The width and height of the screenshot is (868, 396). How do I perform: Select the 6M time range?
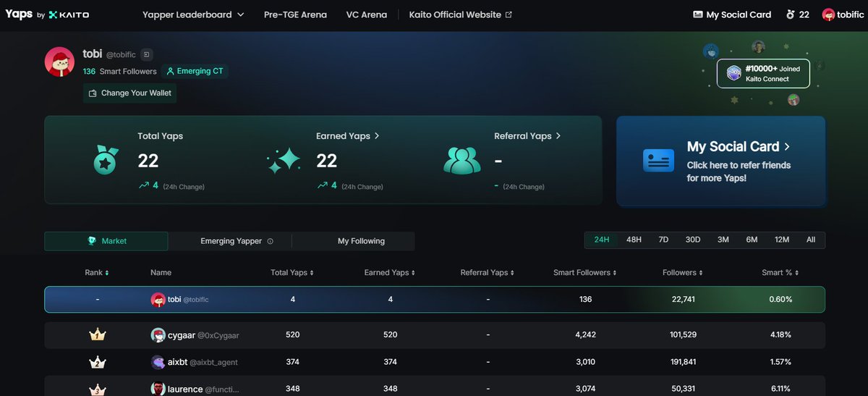(752, 240)
